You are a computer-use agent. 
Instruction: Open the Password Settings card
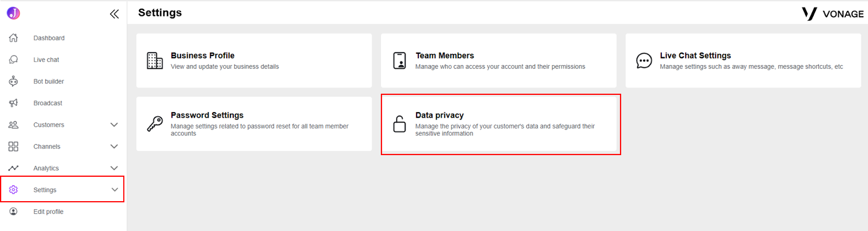254,124
